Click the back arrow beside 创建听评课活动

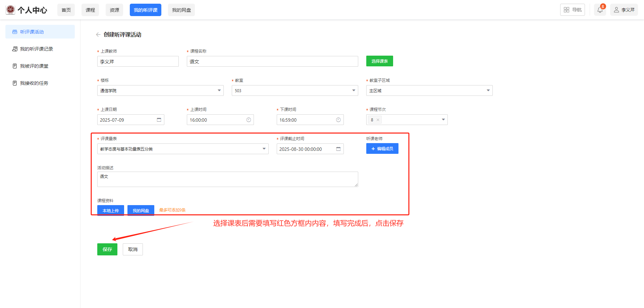(98, 35)
